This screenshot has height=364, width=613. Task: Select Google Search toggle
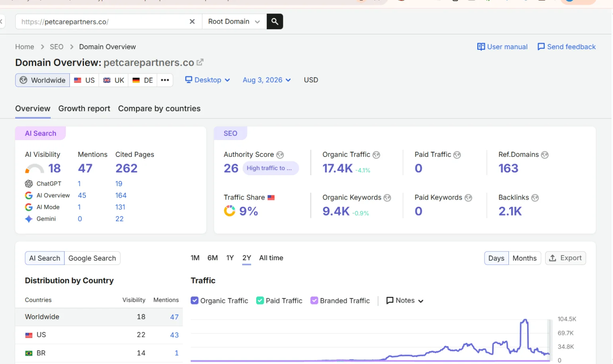click(x=92, y=258)
